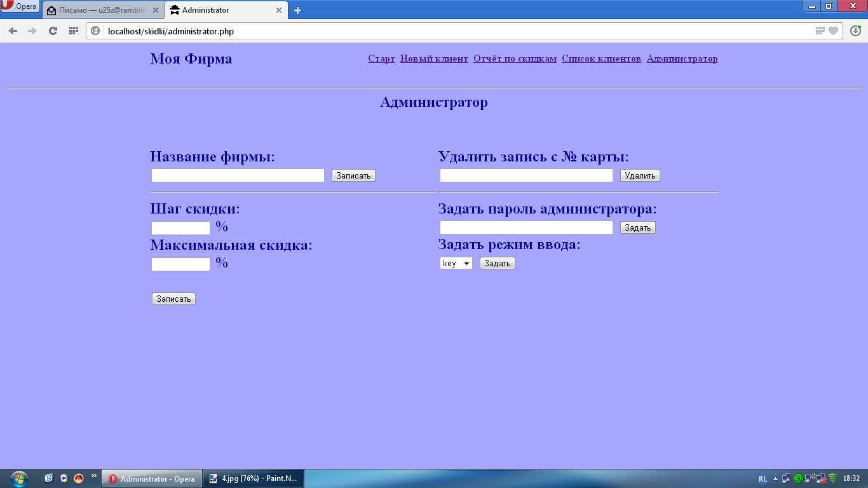
Task: Select the Administrator tab
Action: click(226, 10)
